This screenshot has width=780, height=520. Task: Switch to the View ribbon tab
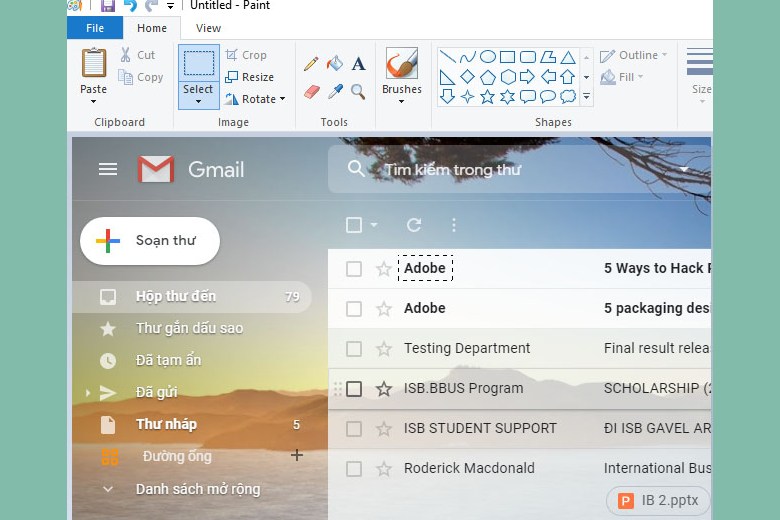[x=208, y=28]
